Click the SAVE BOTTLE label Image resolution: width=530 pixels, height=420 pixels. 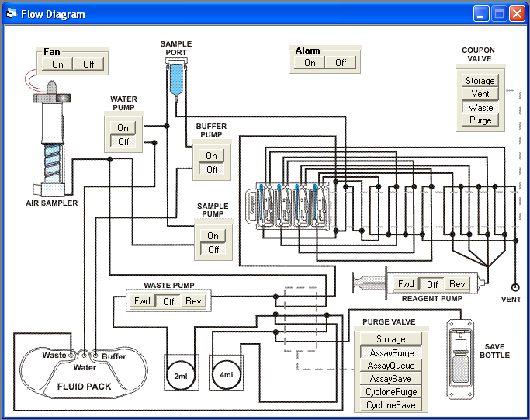[x=494, y=351]
